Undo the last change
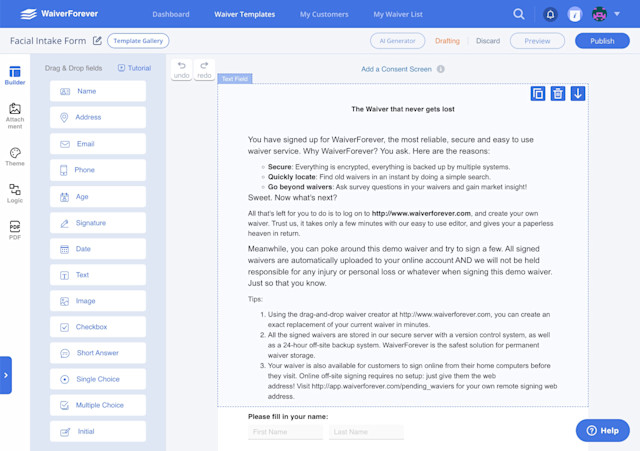The height and width of the screenshot is (451, 640). coord(181,70)
